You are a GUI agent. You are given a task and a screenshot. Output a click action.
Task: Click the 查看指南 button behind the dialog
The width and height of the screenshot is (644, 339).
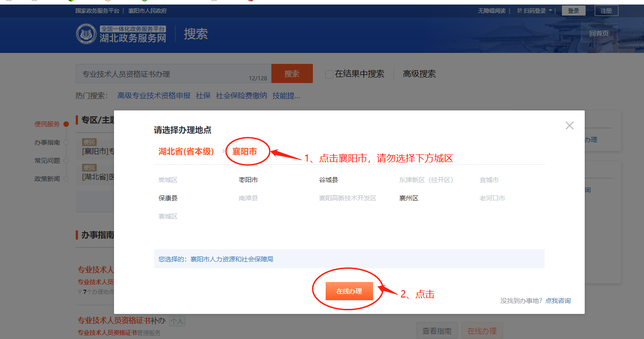pos(436,331)
